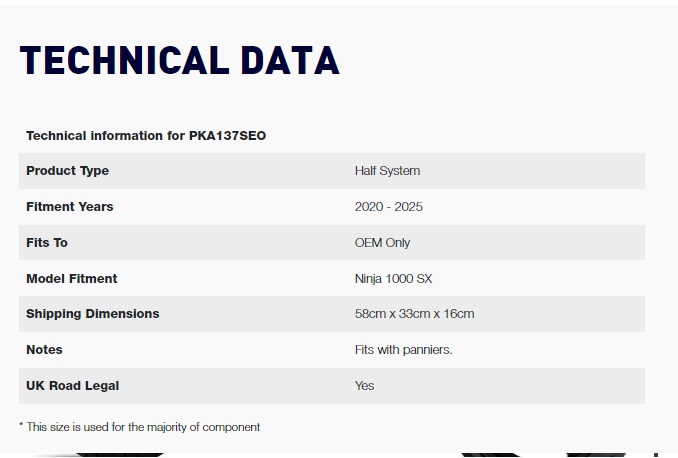Image resolution: width=678 pixels, height=458 pixels.
Task: Select the Fits with panniers text
Action: (x=403, y=349)
